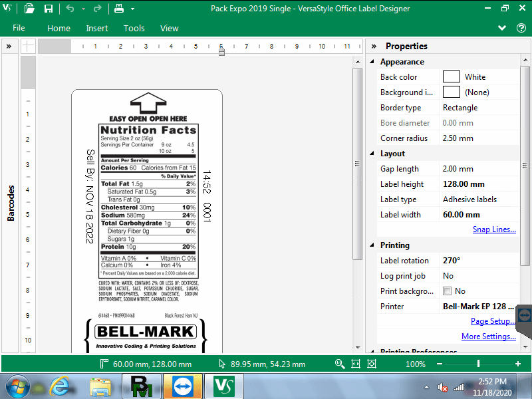Image resolution: width=532 pixels, height=399 pixels.
Task: Select the Nutrition Facts block on the label
Action: [x=148, y=201]
